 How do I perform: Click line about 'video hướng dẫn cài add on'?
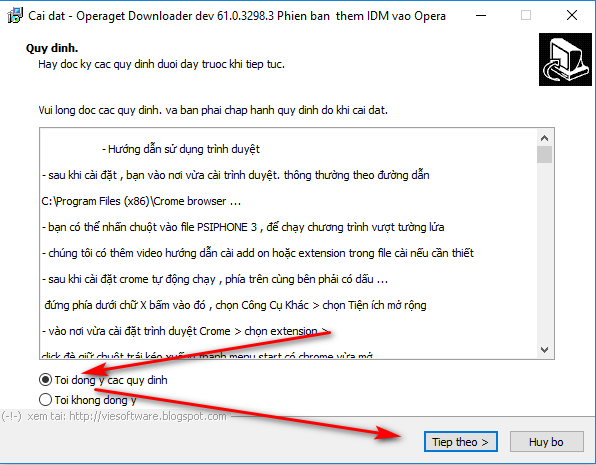coord(258,253)
